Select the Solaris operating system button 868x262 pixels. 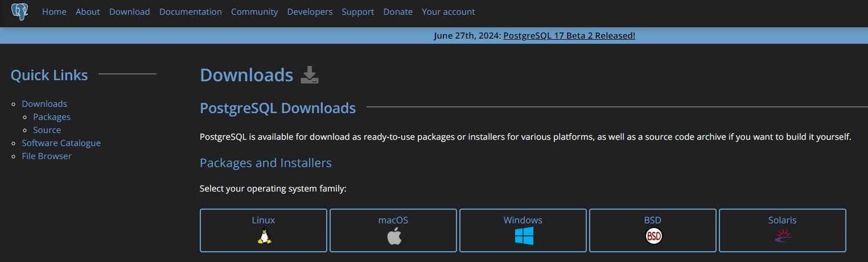[x=783, y=230]
